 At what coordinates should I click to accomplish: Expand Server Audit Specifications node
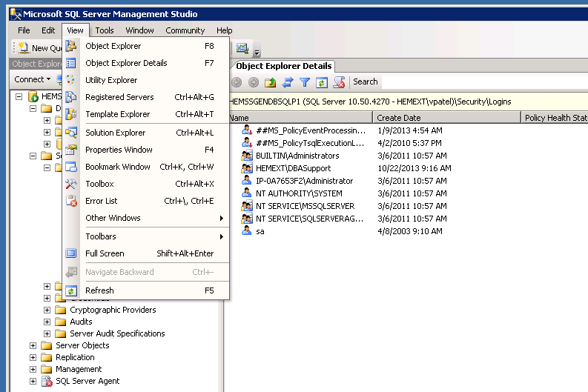[x=47, y=333]
